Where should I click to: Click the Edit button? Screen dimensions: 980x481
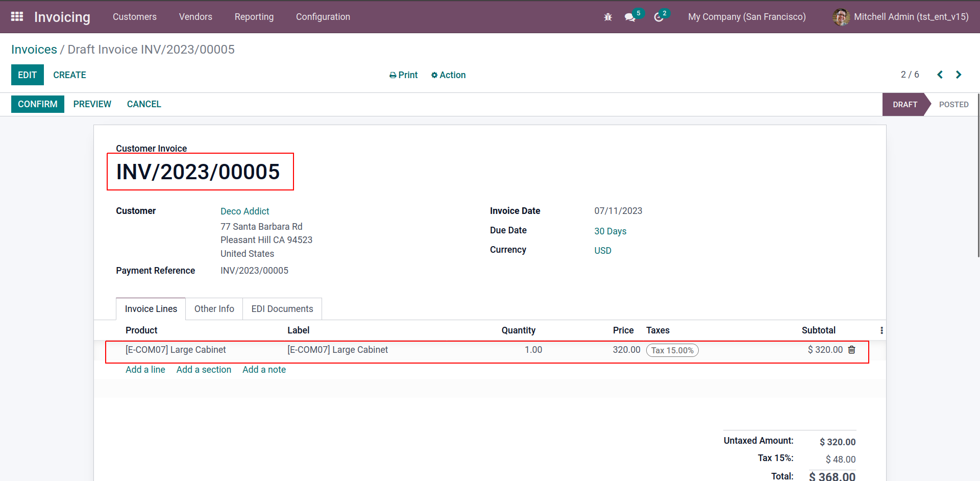(28, 75)
